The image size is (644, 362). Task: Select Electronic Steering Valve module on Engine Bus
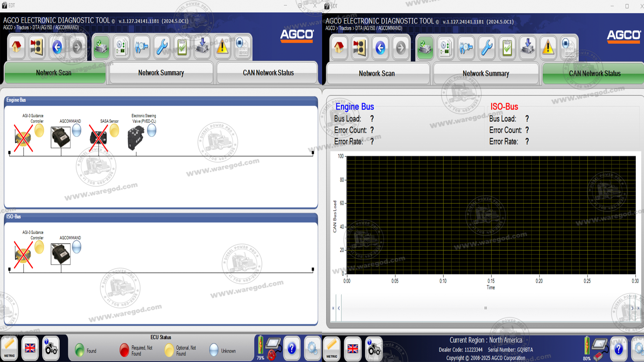click(x=136, y=138)
